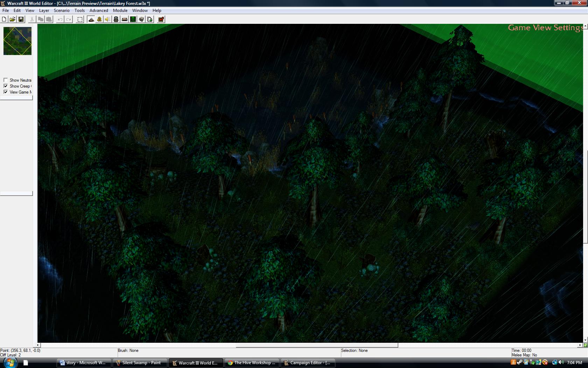Click the Windows Start orb
Viewport: 588px width, 368px height.
pyautogui.click(x=9, y=362)
